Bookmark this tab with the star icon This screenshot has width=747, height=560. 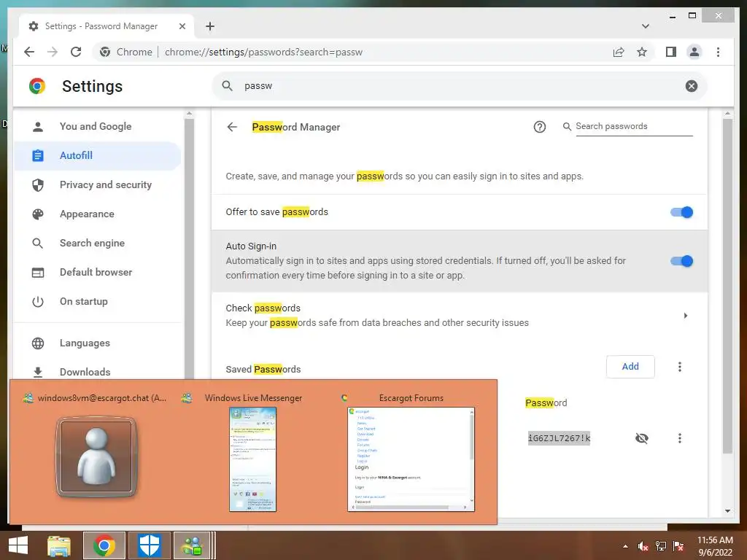pos(642,52)
